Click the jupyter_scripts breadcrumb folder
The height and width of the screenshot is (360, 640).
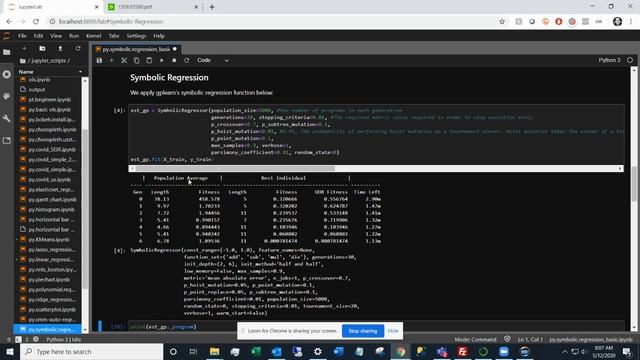[x=49, y=60]
